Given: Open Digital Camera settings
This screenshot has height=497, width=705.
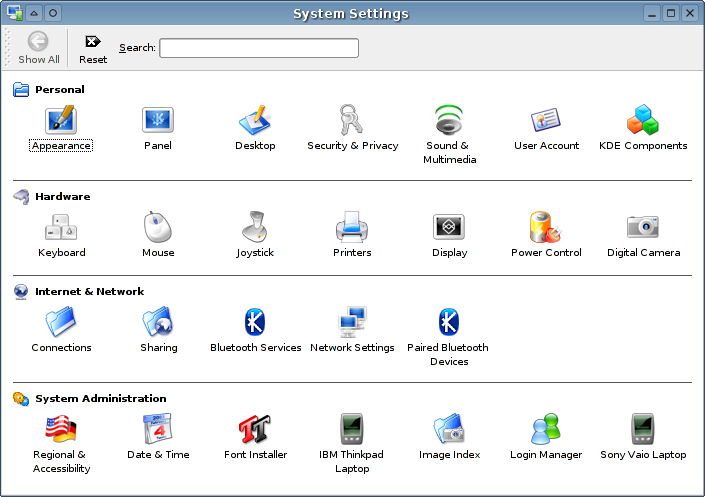Looking at the screenshot, I should [643, 229].
